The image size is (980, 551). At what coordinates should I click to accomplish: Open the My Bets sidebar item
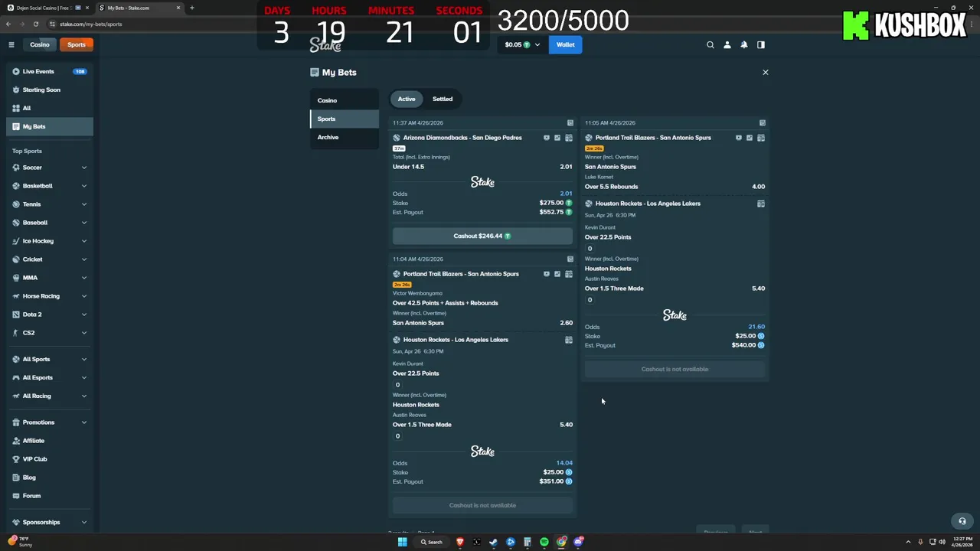point(50,126)
